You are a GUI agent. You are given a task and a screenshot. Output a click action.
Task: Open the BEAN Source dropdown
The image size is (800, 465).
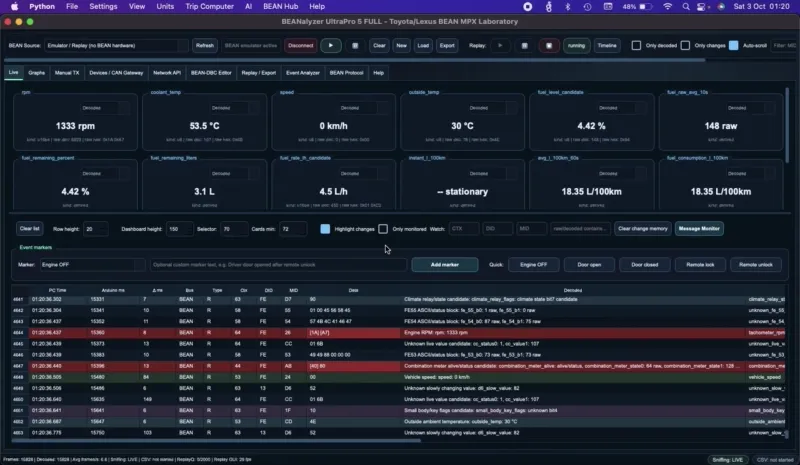116,45
